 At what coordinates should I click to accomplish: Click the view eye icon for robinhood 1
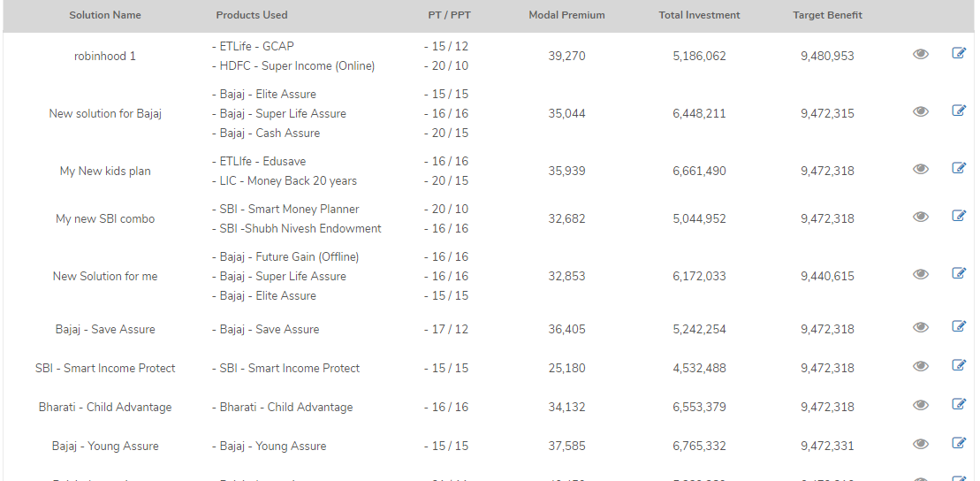pos(921,55)
